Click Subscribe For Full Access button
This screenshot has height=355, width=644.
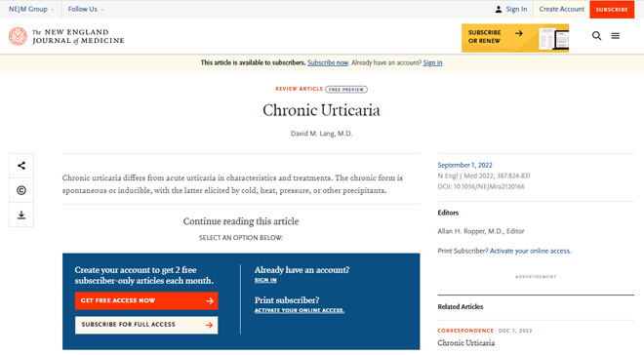pos(146,325)
